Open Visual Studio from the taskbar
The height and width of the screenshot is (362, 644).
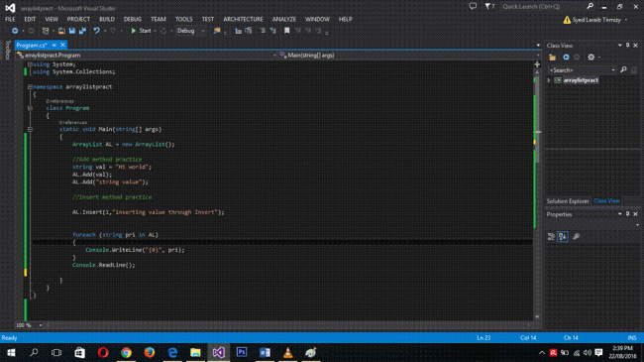(x=219, y=352)
